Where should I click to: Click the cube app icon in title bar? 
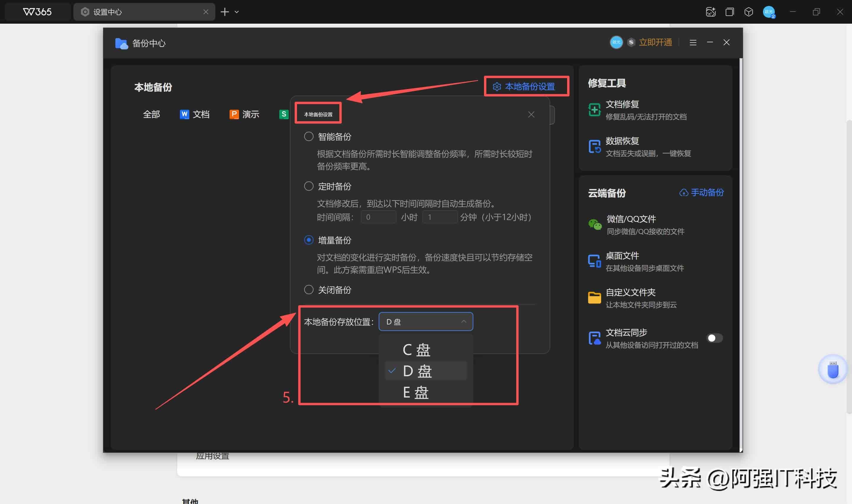coord(748,12)
